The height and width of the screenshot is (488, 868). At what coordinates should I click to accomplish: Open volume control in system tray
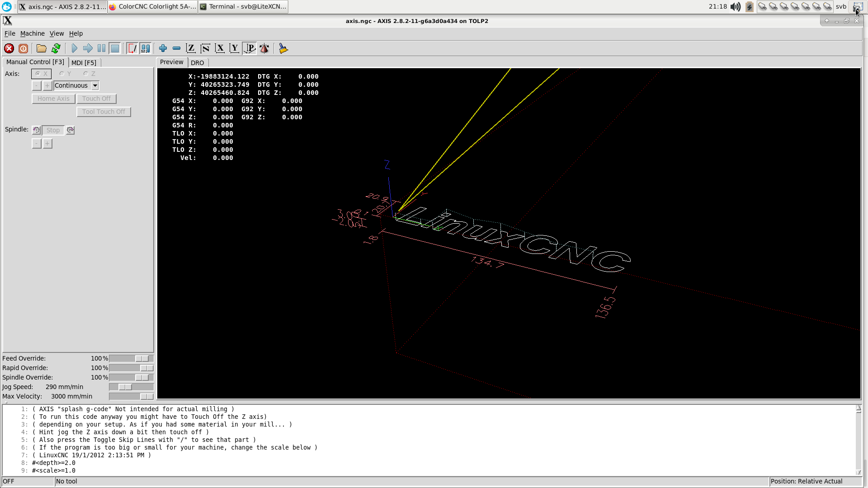click(x=736, y=7)
